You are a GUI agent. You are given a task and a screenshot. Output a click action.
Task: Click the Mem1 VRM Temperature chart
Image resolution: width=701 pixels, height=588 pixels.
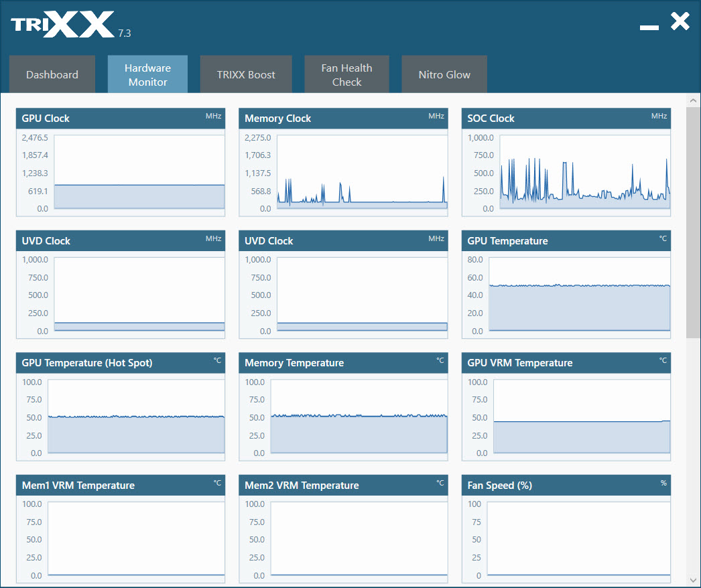pyautogui.click(x=136, y=538)
